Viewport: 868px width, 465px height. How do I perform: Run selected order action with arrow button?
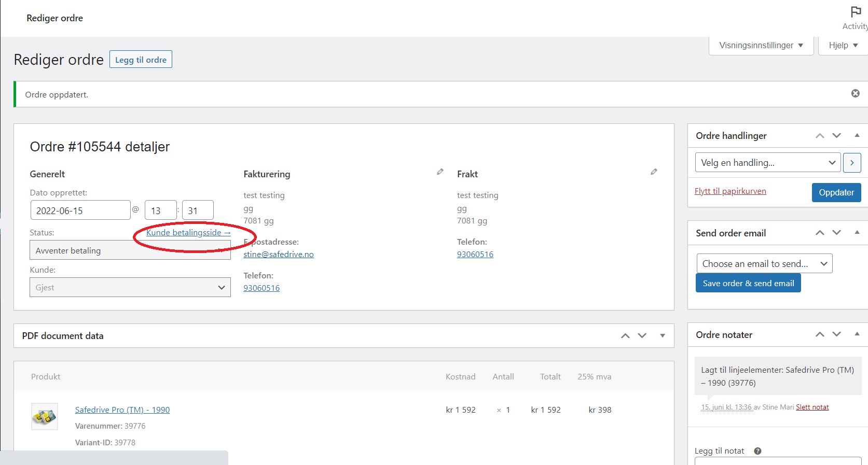(x=852, y=163)
